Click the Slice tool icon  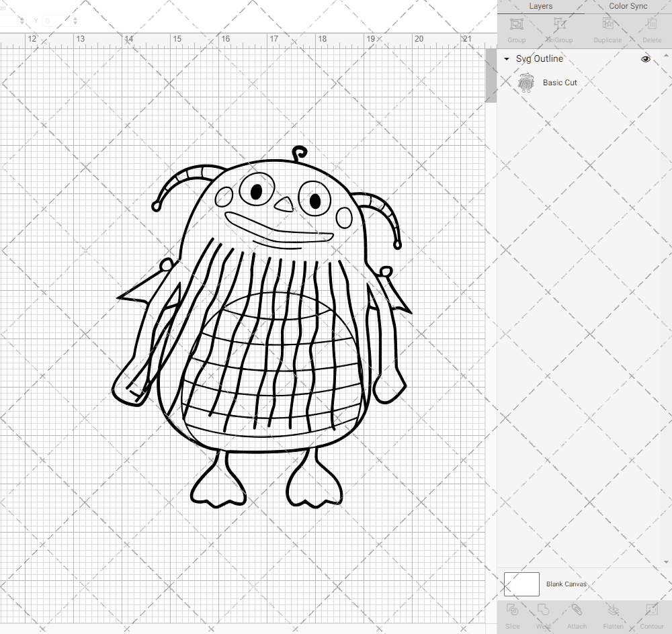point(512,610)
